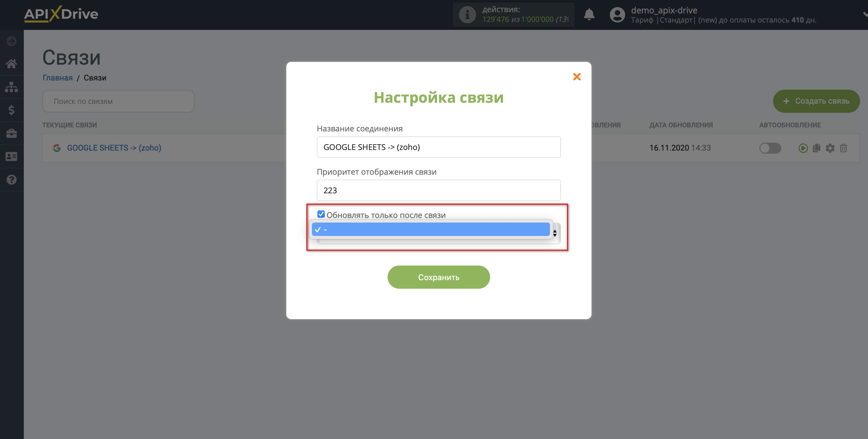This screenshot has width=868, height=439.
Task: Toggle auto-update switch for Google Sheets connection
Action: coord(770,148)
